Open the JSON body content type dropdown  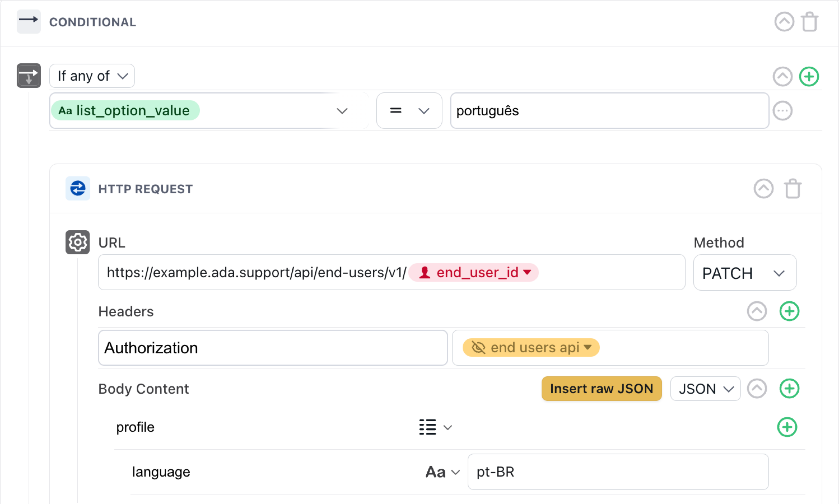tap(705, 389)
